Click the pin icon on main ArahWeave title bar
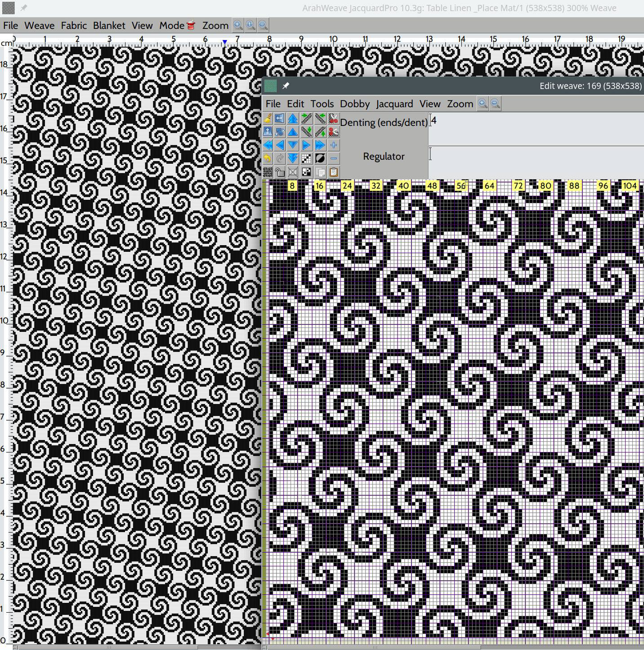Viewport: 644px width, 650px height. pos(24,8)
